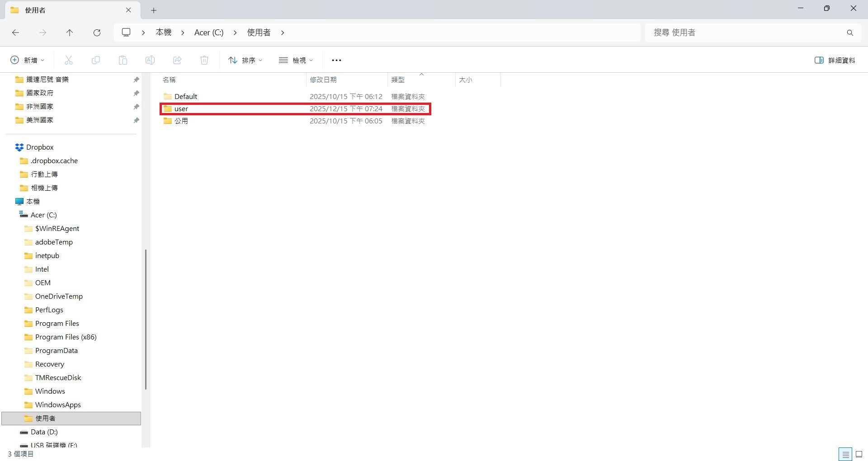Select Windows folder in navigation tree
The height and width of the screenshot is (461, 868).
(50, 391)
